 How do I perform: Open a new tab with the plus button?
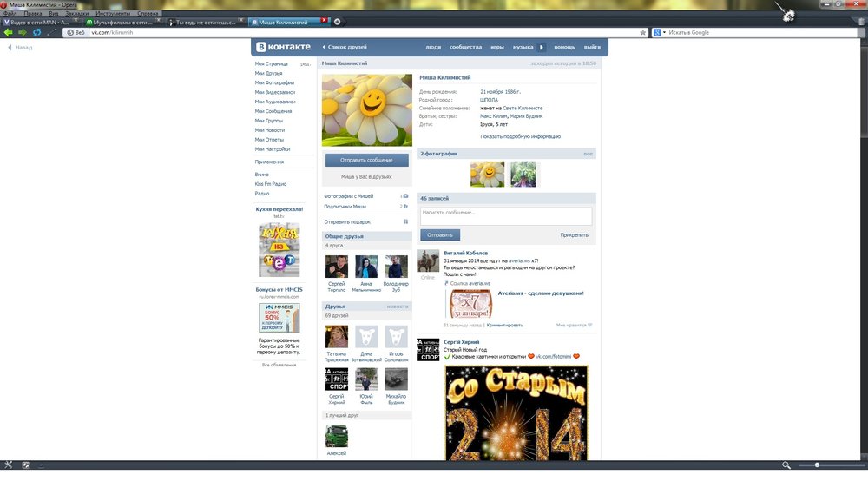338,21
